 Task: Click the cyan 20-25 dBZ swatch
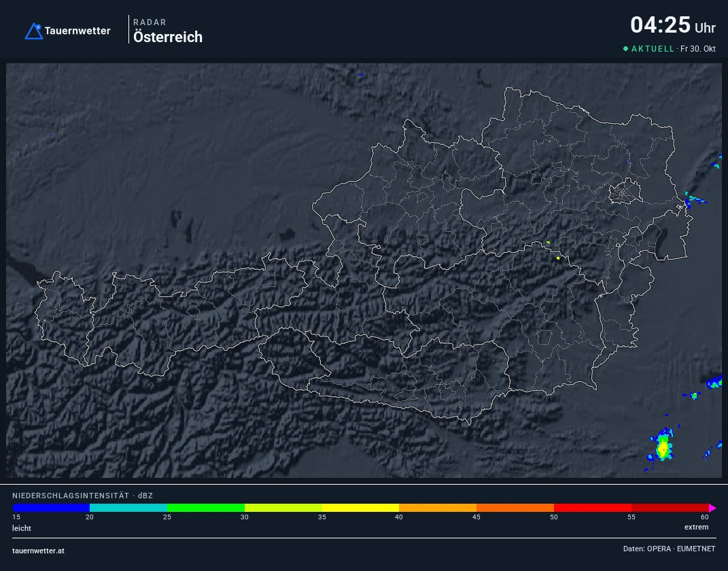[x=128, y=508]
